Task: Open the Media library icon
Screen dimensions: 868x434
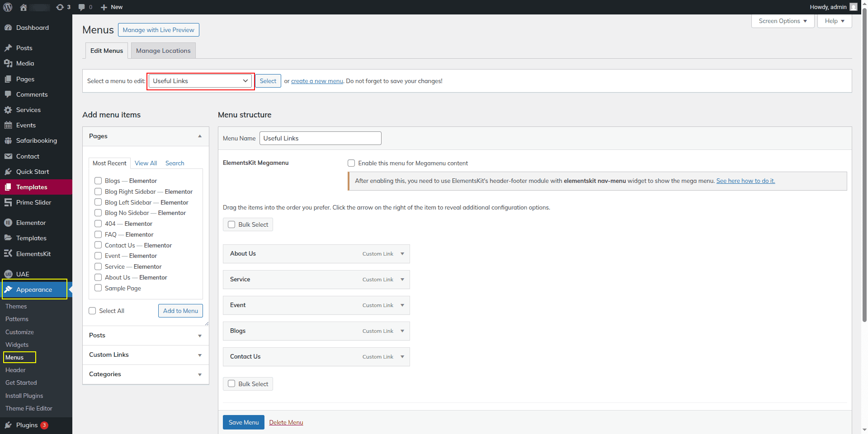Action: [x=8, y=64]
